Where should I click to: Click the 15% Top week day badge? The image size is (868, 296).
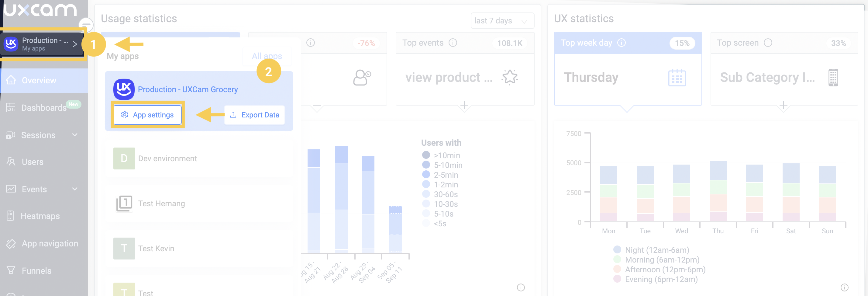click(x=682, y=43)
